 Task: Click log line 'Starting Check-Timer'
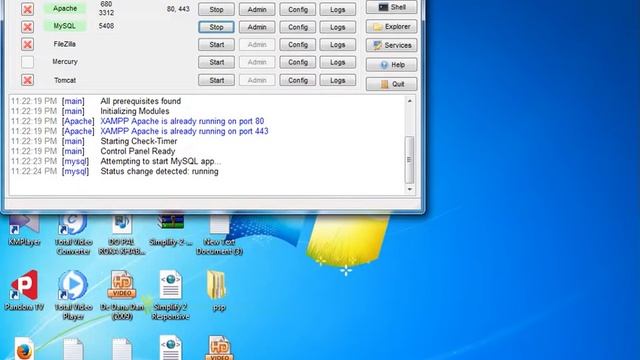(x=139, y=141)
